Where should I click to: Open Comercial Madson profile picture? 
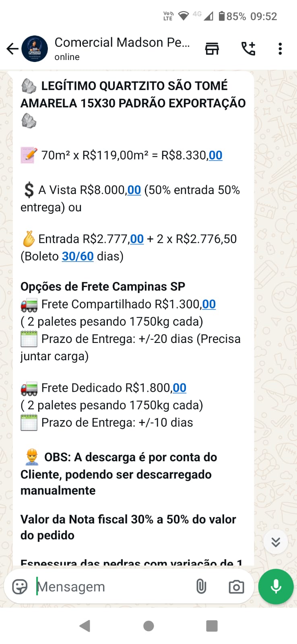coord(35,49)
